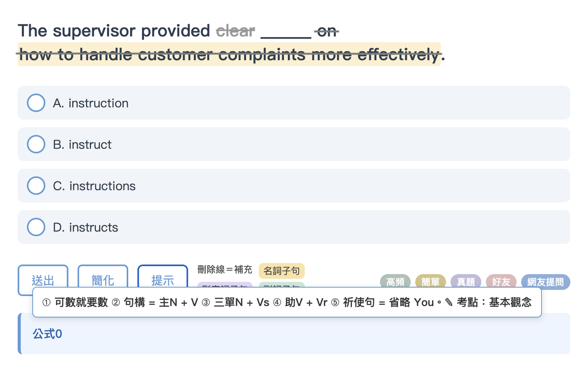Click the 名詞子句 yellow tag

(282, 271)
